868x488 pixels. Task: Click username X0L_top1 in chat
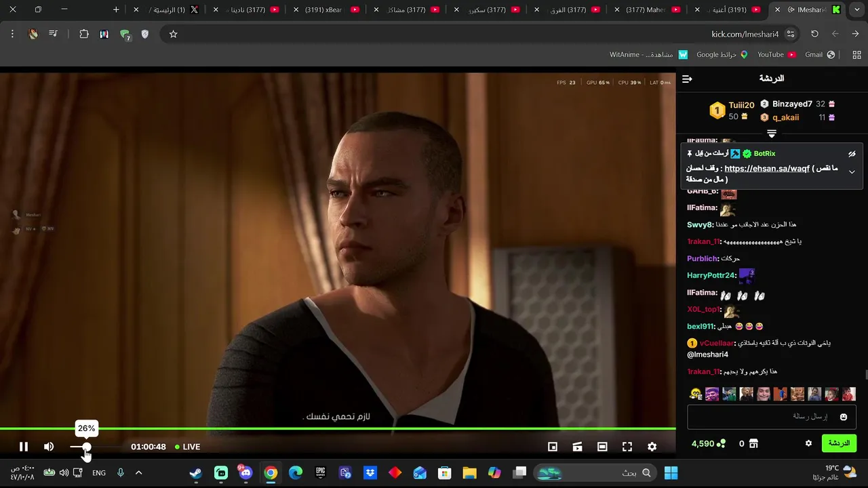pyautogui.click(x=703, y=309)
